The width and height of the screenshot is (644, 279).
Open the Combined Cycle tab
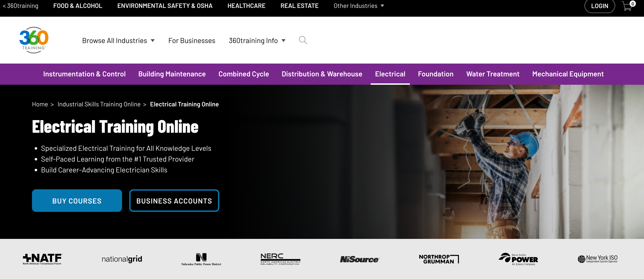click(x=243, y=74)
